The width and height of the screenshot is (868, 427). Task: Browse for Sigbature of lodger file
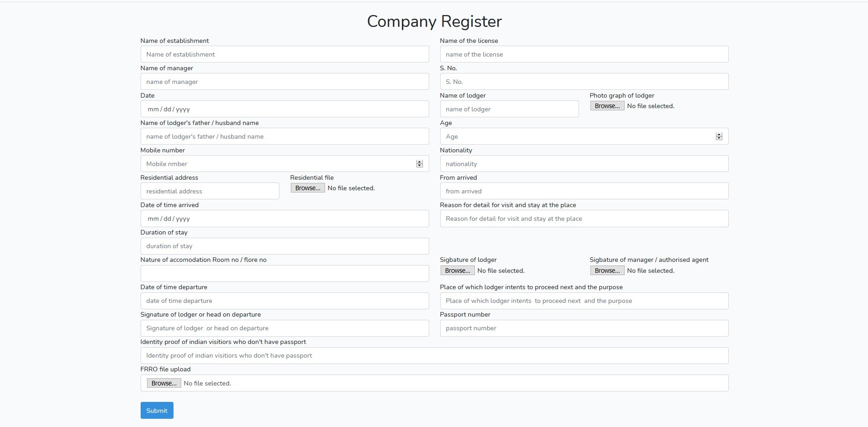pyautogui.click(x=457, y=271)
